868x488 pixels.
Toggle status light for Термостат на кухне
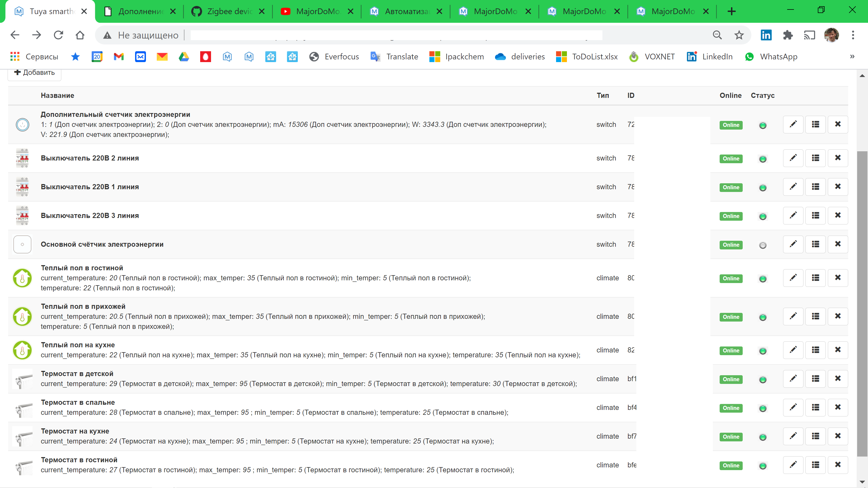[762, 437]
